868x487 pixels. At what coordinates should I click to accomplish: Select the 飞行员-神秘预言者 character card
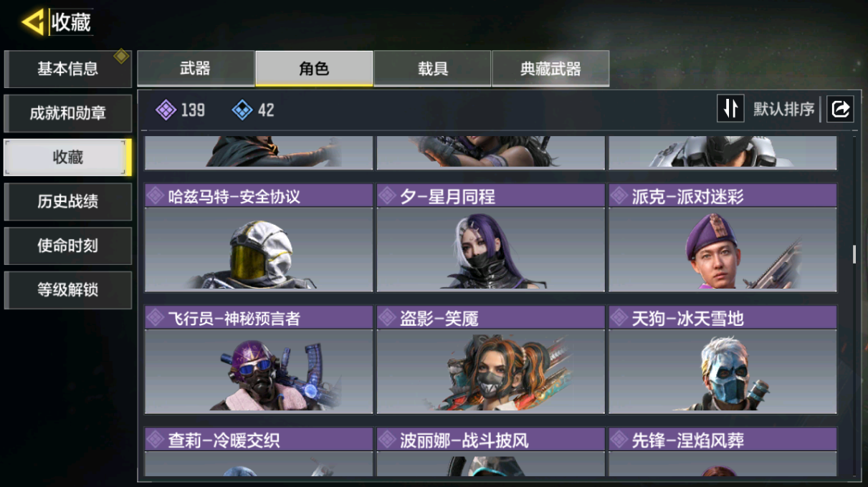tap(259, 360)
